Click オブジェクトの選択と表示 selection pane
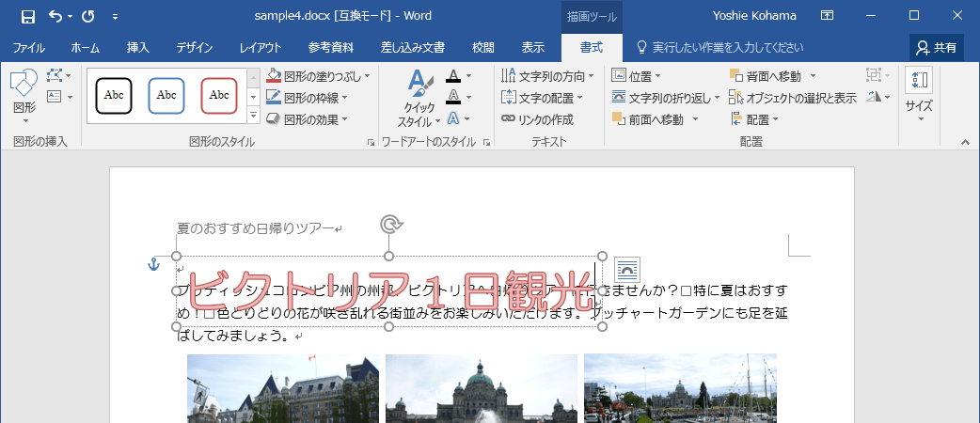The image size is (980, 423). pos(793,98)
